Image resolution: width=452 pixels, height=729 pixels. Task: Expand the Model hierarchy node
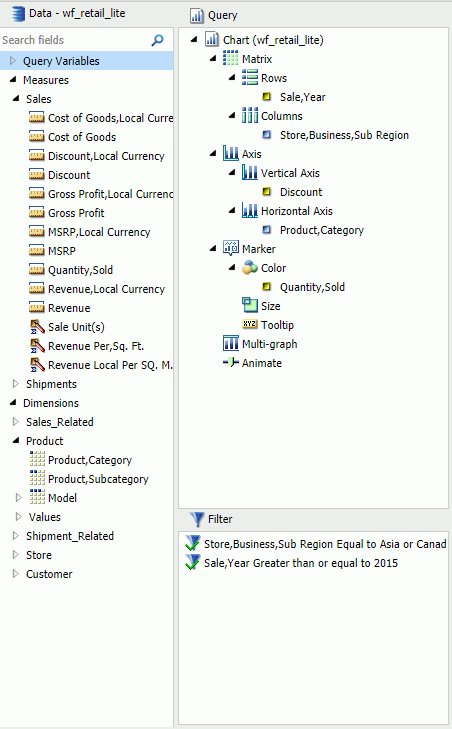click(x=19, y=497)
